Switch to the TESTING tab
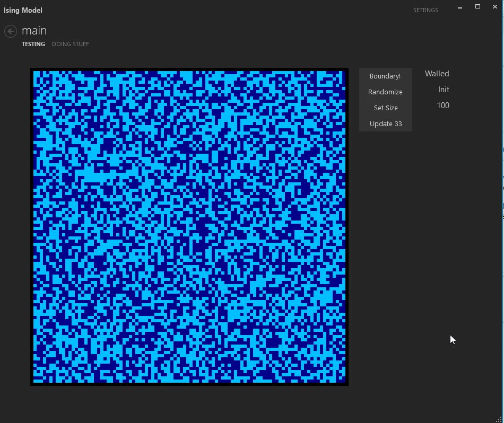 (x=33, y=44)
